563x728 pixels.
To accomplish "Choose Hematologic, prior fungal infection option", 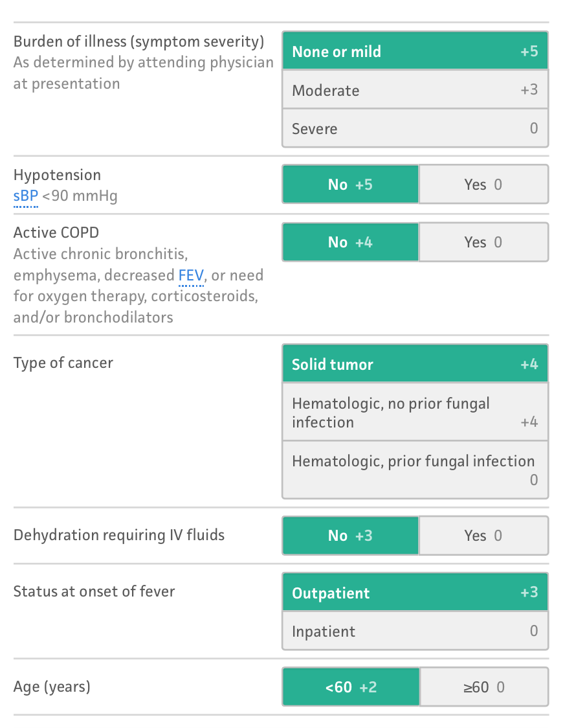I will (415, 470).
